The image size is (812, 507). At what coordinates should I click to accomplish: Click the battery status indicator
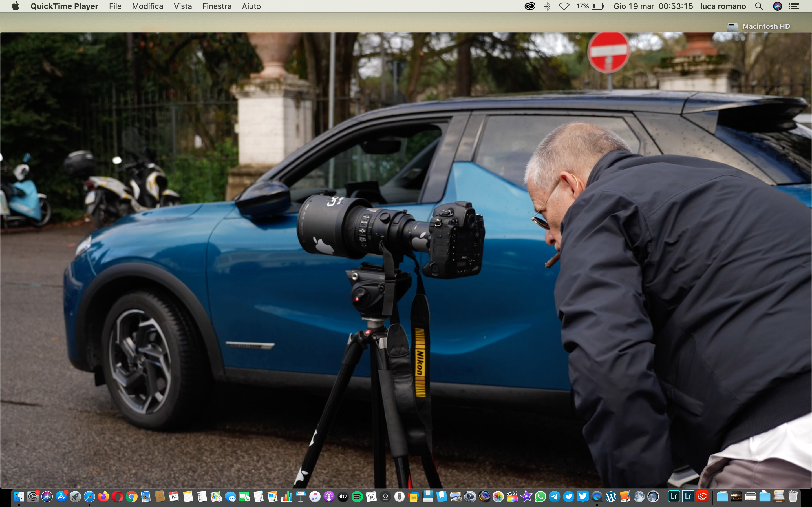597,6
